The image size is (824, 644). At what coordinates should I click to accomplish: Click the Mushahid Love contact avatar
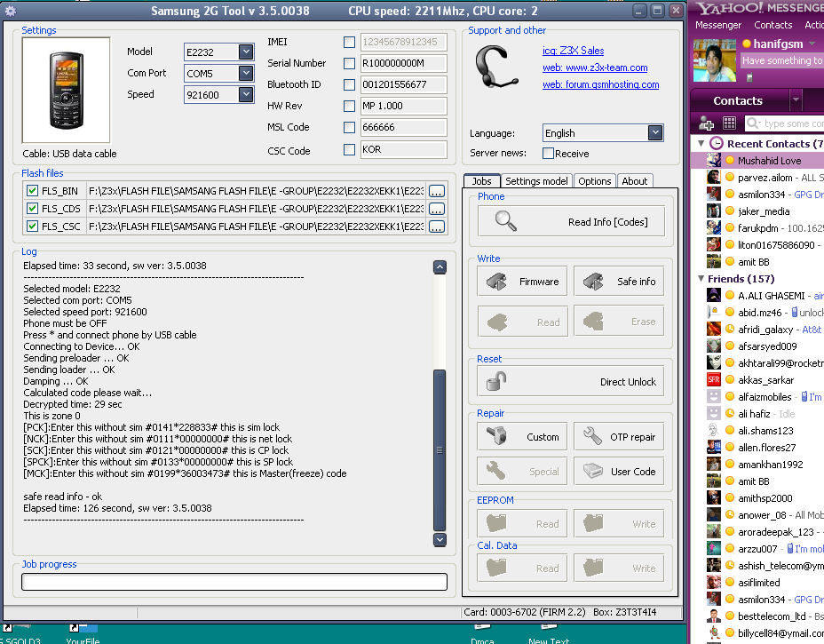[714, 161]
